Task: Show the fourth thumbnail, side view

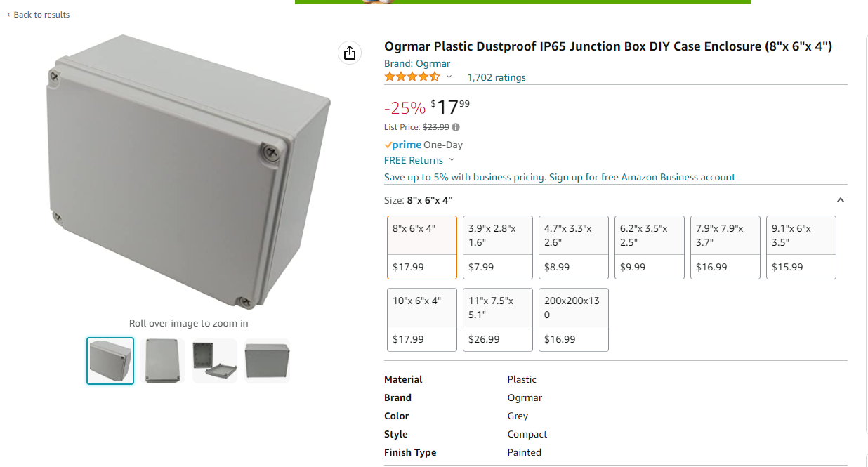Action: [x=267, y=361]
